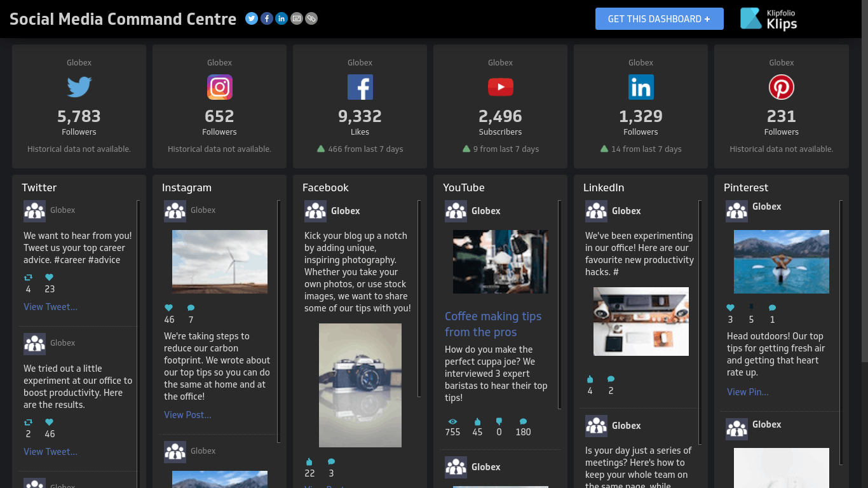Click '5,783' Twitter followers count
Image resolution: width=868 pixels, height=488 pixels.
pos(79,116)
